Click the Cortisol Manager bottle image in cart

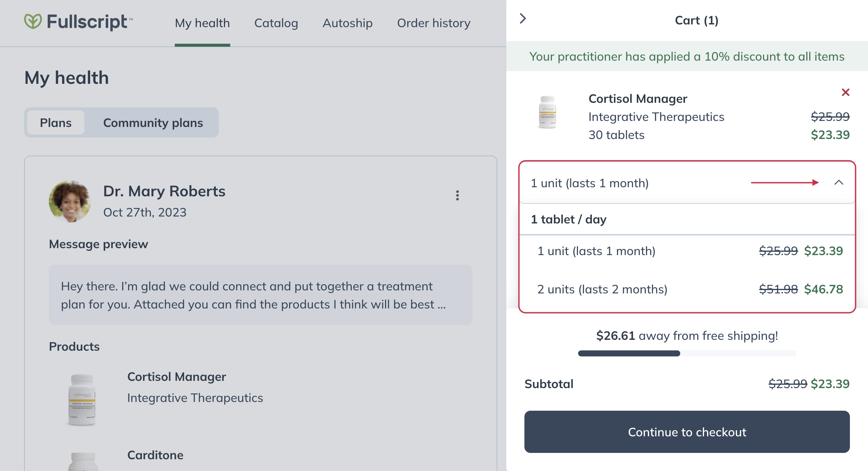[547, 112]
